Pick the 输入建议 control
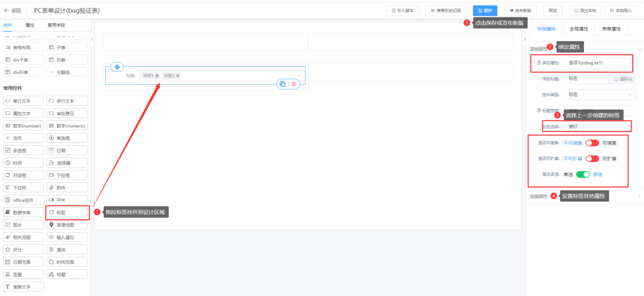The image size is (644, 296). 67,237
